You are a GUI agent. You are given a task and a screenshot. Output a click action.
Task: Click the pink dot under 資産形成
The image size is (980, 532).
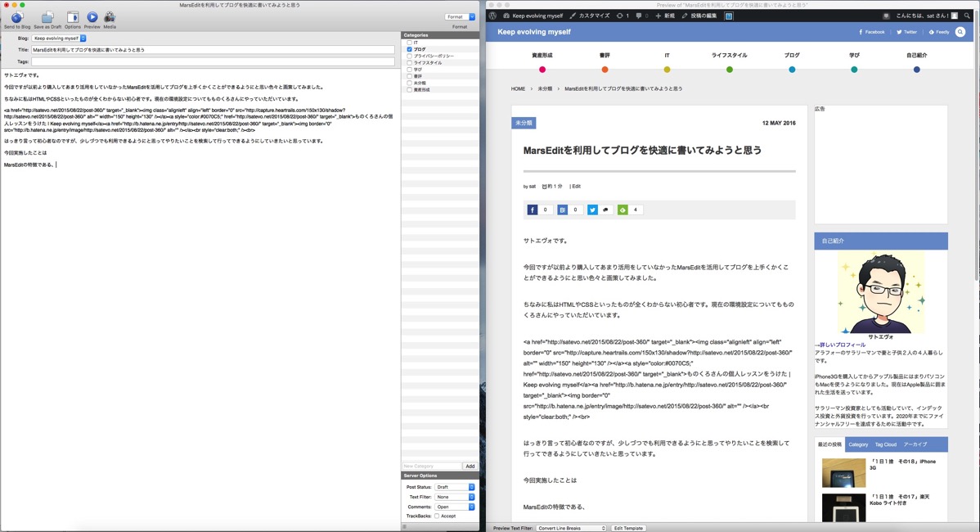tap(542, 70)
